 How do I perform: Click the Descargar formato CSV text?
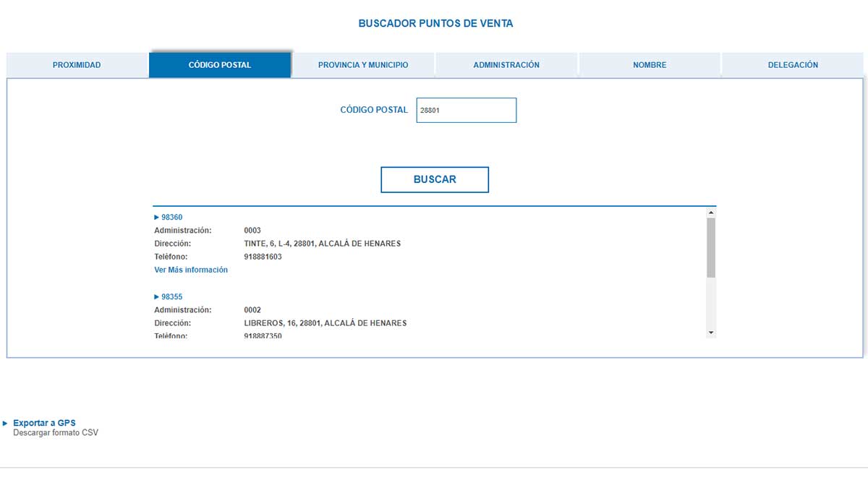click(56, 433)
